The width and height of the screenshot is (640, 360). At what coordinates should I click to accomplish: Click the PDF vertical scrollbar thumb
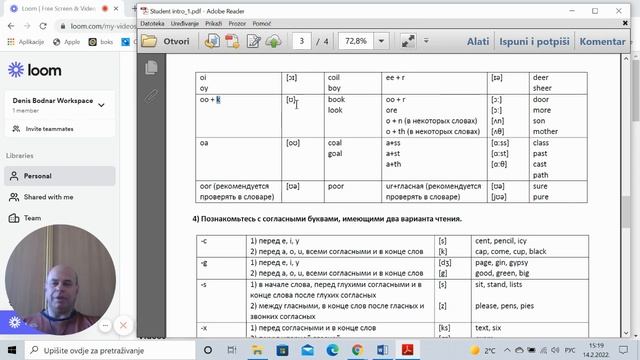(626, 212)
